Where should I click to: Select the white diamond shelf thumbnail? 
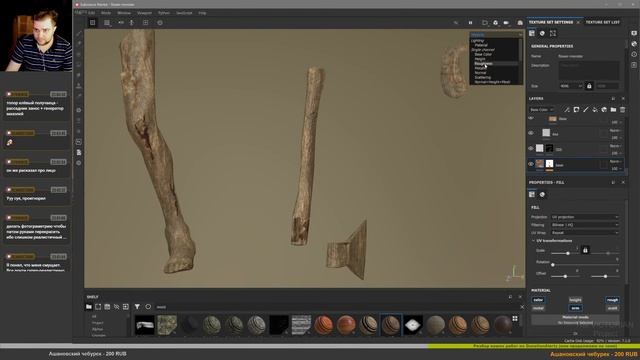click(x=413, y=325)
